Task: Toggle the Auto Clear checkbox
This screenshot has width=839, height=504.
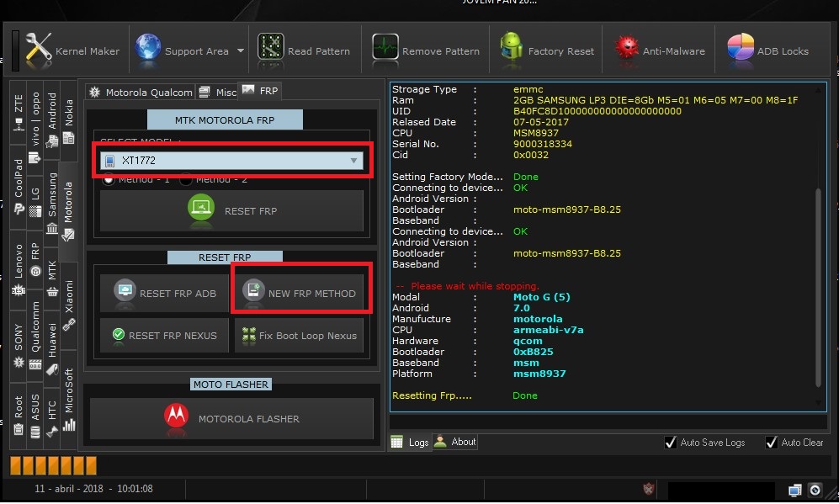Action: click(x=771, y=443)
